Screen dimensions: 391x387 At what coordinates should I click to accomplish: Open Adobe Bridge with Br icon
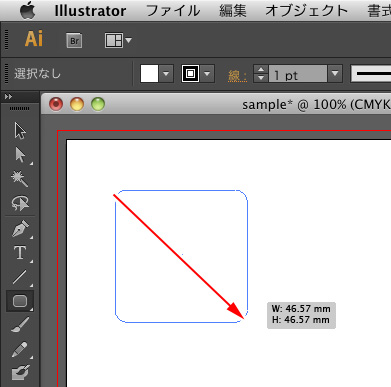click(74, 41)
